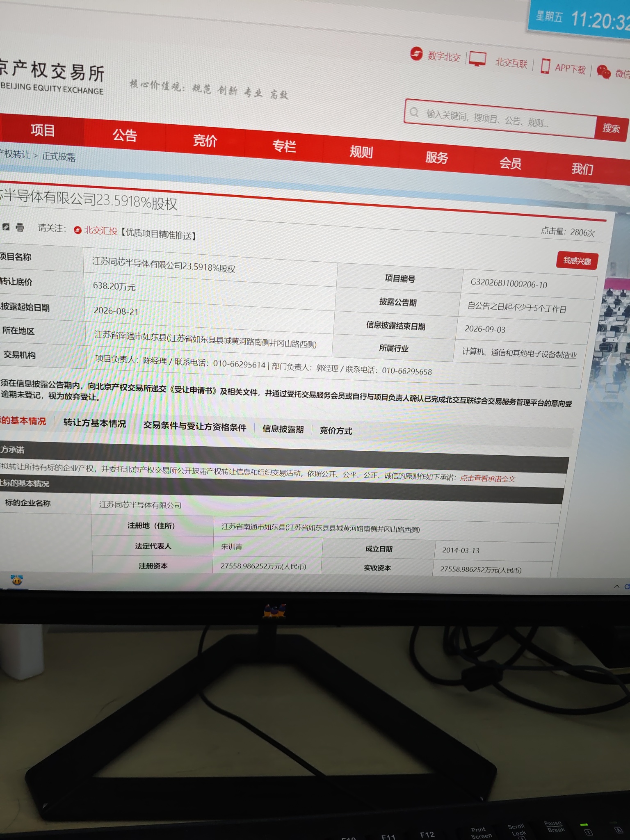Click the 正式披露 breadcrumb link
Screen dimensions: 630x840
[x=58, y=156]
